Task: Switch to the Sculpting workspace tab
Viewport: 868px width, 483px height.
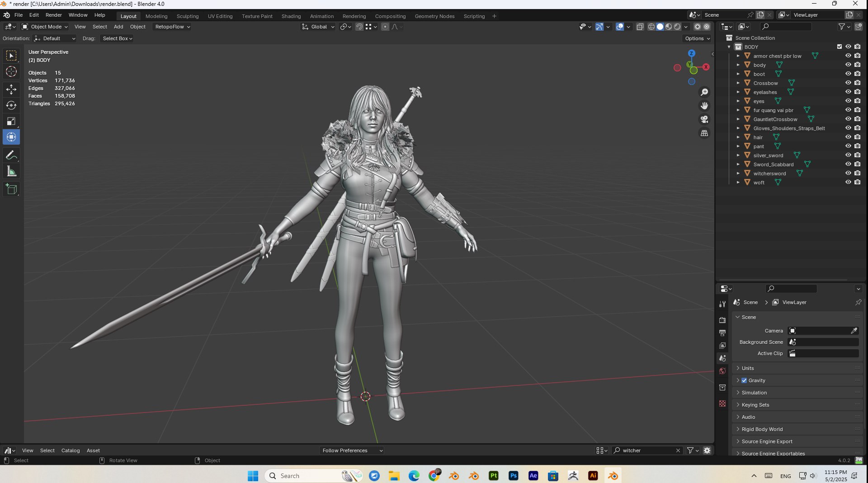Action: click(188, 16)
